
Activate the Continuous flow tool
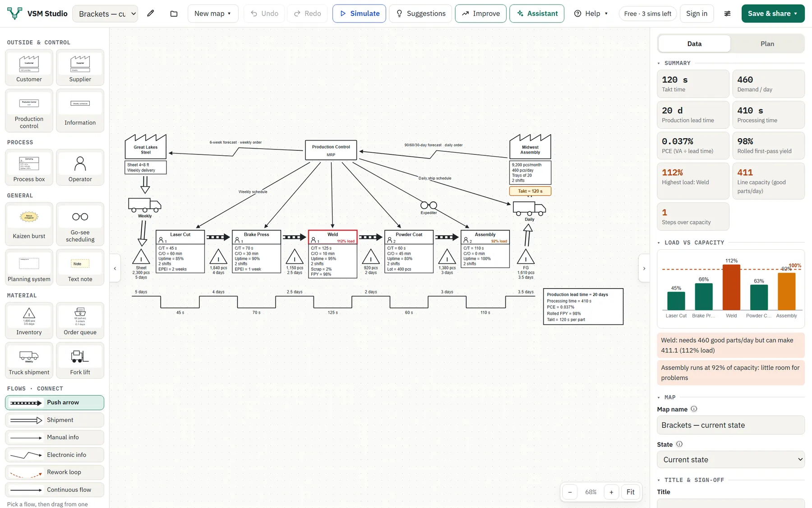(55, 489)
